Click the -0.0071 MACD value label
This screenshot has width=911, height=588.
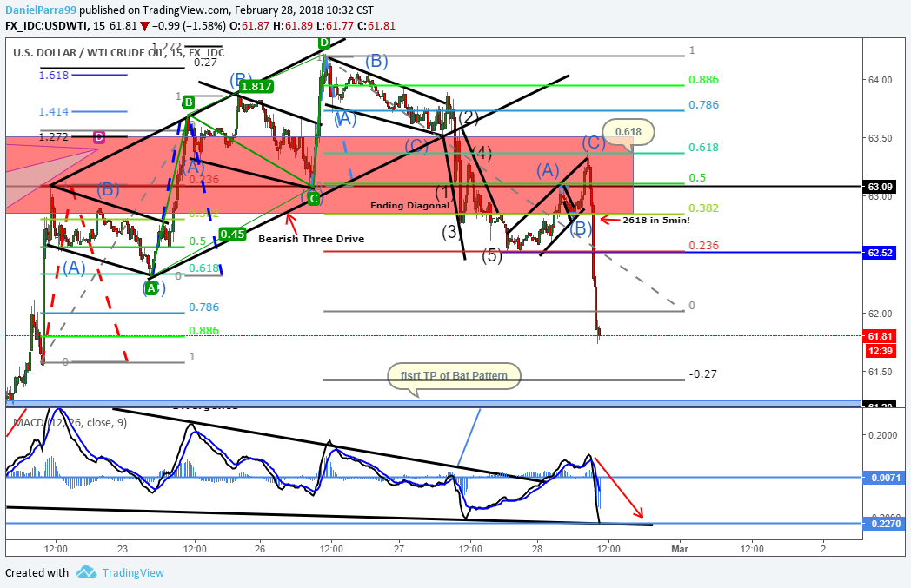coord(884,478)
